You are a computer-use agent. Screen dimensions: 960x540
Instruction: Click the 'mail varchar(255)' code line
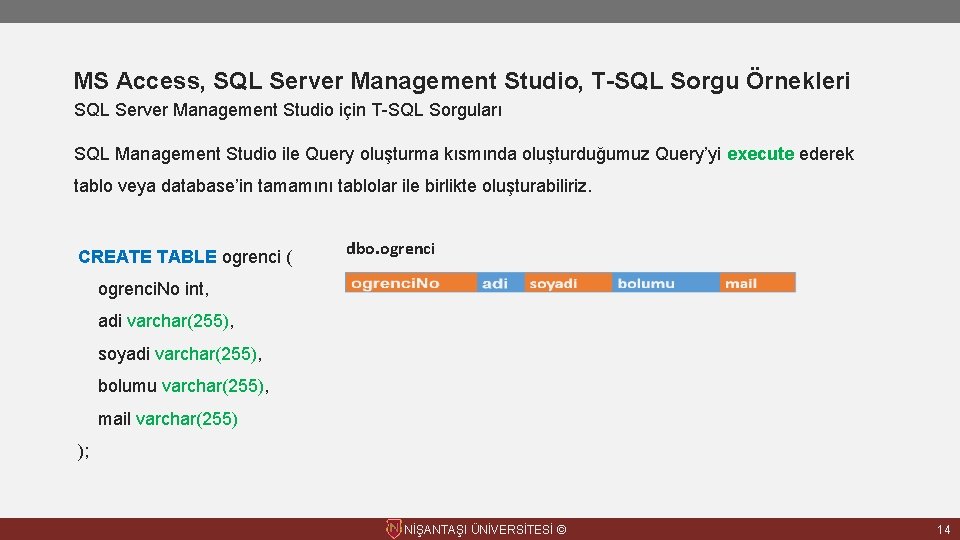[168, 419]
